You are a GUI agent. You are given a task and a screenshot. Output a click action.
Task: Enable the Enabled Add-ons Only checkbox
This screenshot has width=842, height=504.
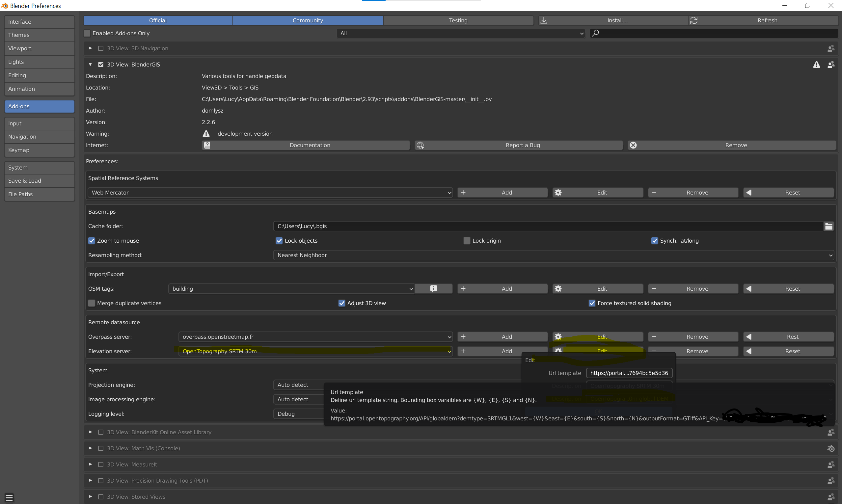[87, 33]
